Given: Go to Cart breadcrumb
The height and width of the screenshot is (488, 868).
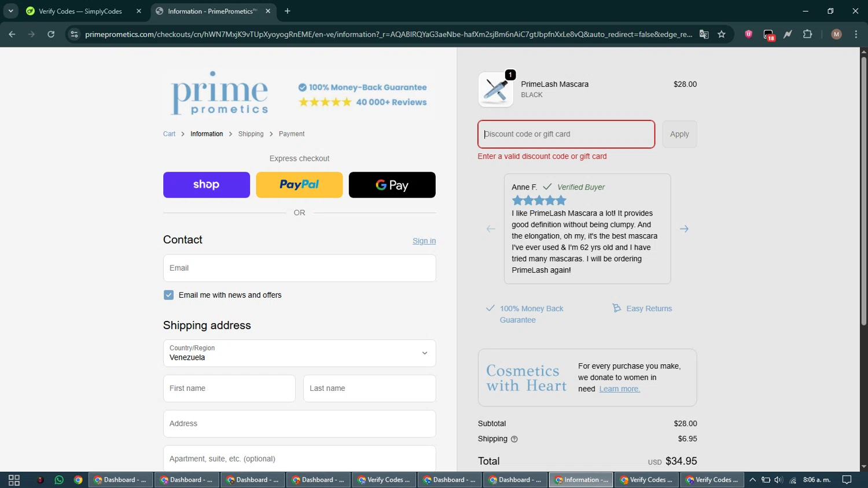Looking at the screenshot, I should click(169, 134).
